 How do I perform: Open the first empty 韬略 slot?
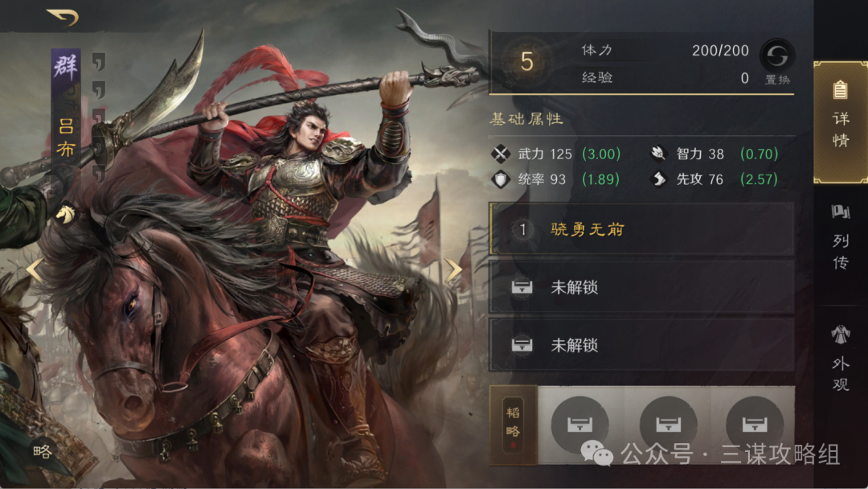tap(579, 425)
